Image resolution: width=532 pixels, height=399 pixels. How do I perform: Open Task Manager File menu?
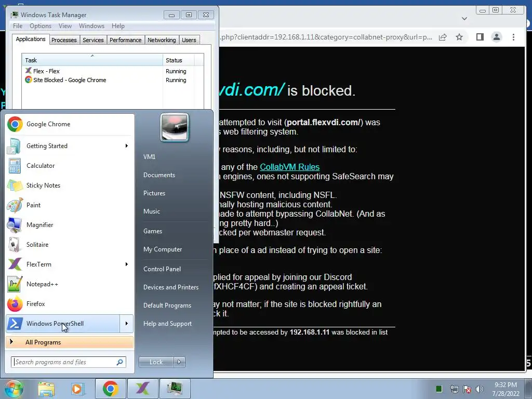point(18,26)
